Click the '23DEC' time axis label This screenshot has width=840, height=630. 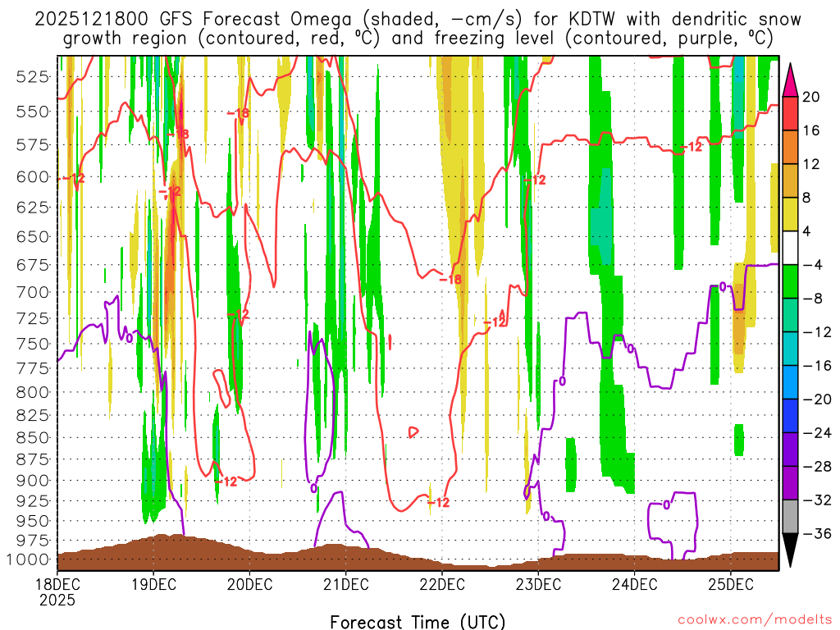538,584
